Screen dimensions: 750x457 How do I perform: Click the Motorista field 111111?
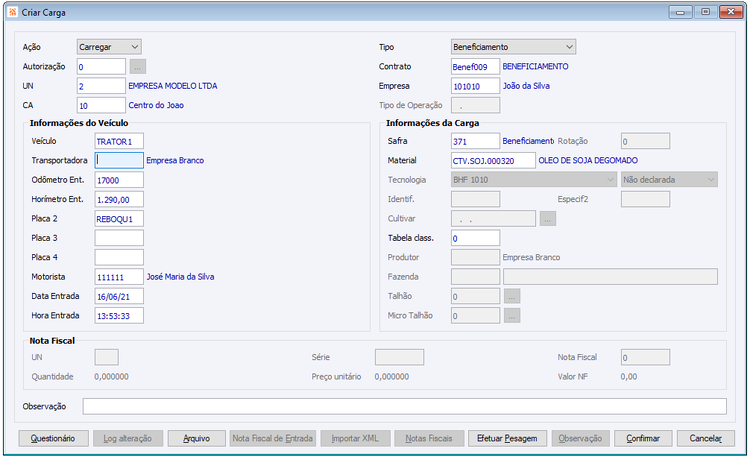tap(119, 277)
